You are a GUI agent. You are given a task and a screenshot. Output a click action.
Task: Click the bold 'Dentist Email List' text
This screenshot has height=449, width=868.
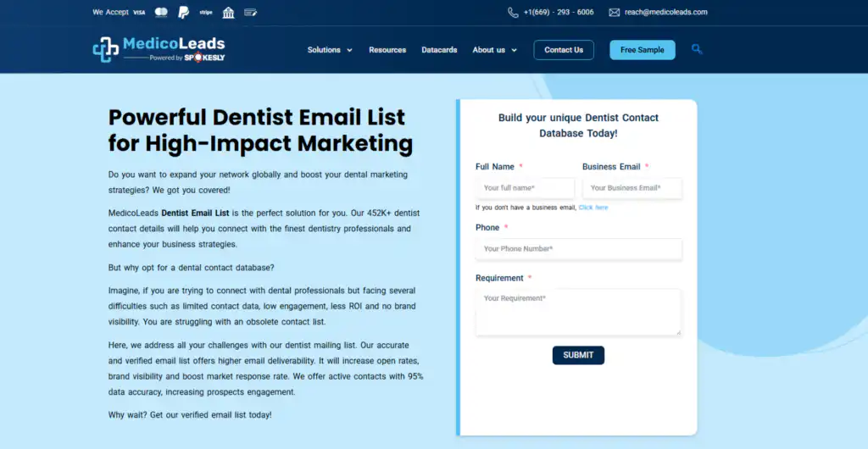click(196, 213)
